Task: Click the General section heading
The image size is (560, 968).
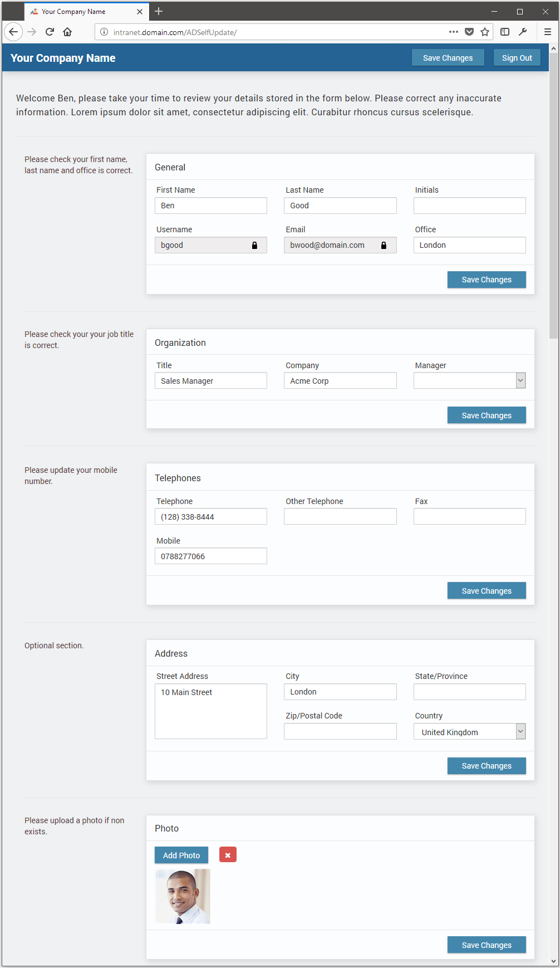Action: coord(170,167)
